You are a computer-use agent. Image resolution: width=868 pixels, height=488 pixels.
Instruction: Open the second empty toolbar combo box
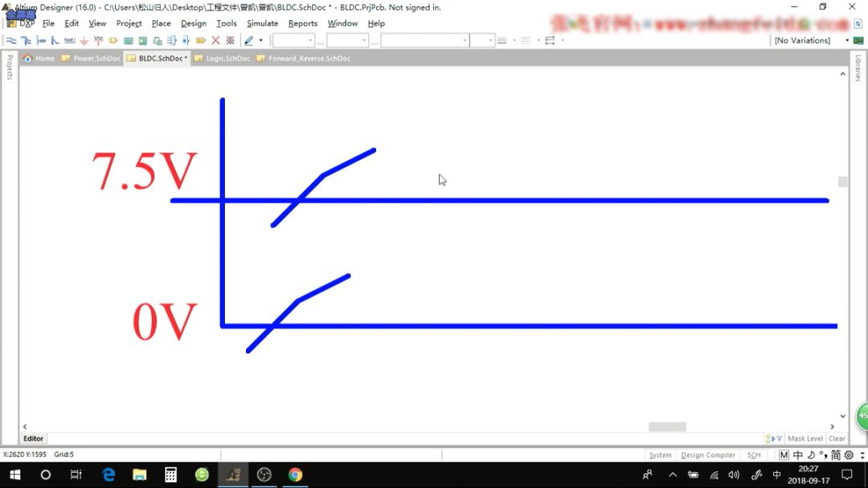[347, 40]
